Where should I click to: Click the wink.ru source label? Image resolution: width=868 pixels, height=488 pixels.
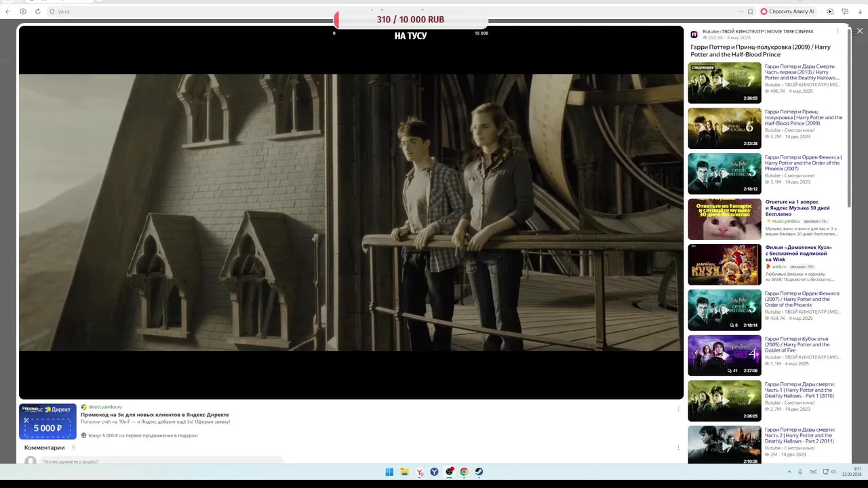(x=778, y=267)
